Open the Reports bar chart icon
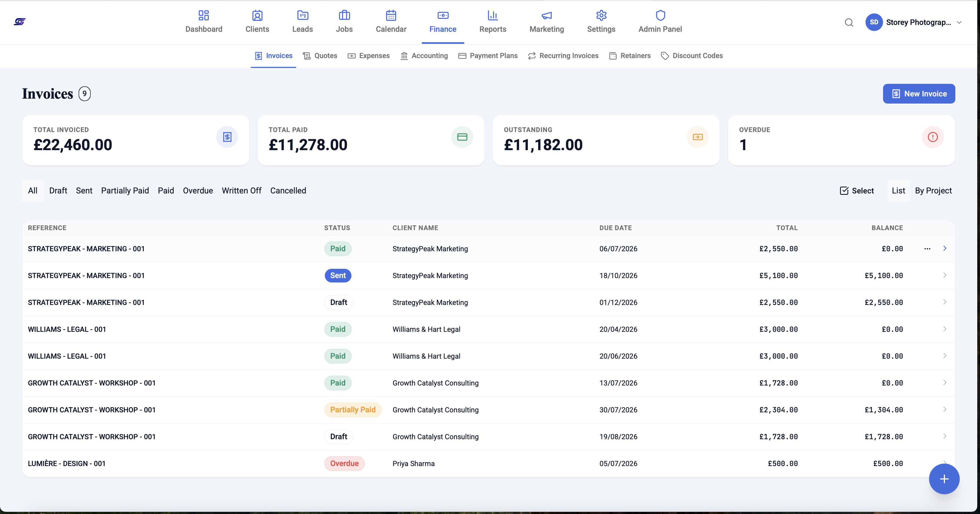The height and width of the screenshot is (514, 980). [493, 15]
